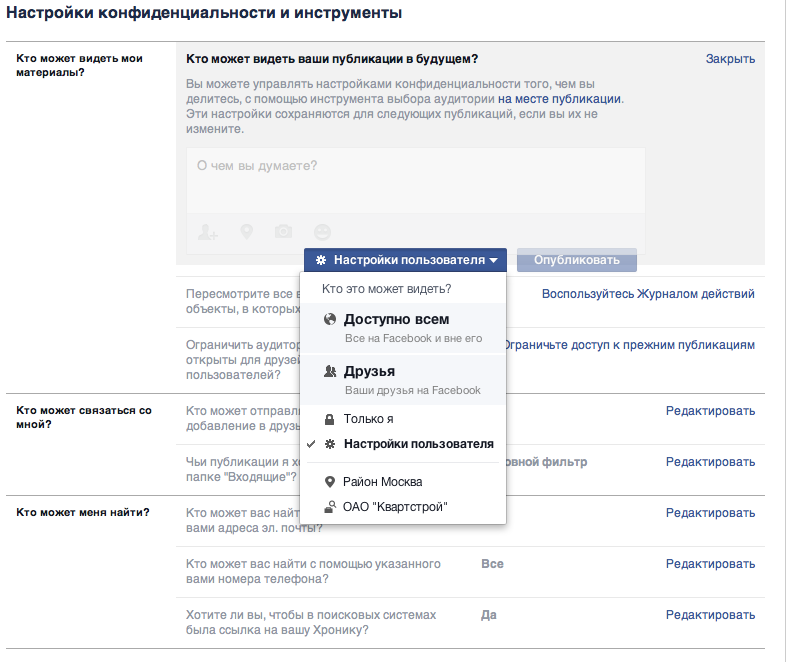Screen dimensions: 786x662
Task: Choose Район Москва list option
Action: tap(403, 482)
